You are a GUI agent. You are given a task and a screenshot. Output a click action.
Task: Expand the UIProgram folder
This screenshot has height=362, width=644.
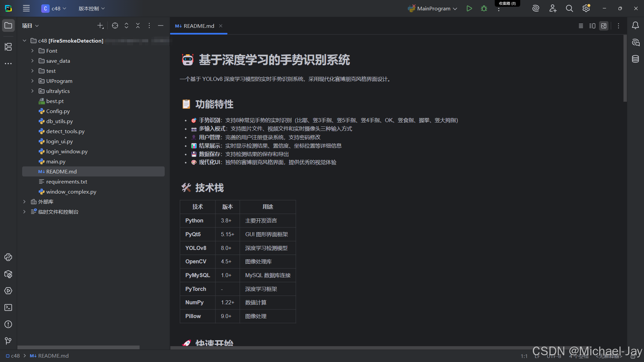coord(33,81)
